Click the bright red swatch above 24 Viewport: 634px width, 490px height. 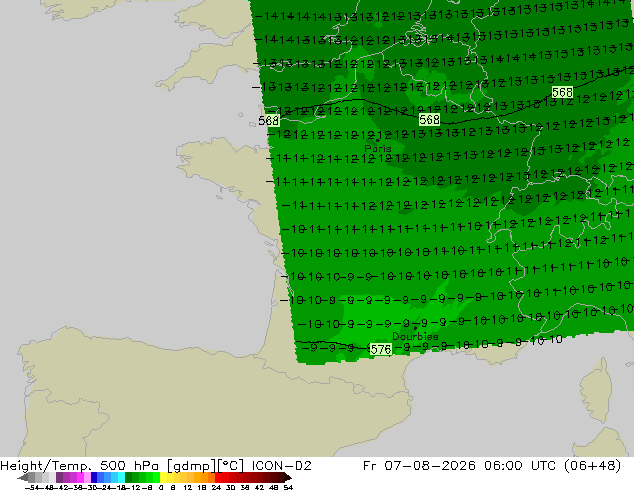pyautogui.click(x=218, y=478)
